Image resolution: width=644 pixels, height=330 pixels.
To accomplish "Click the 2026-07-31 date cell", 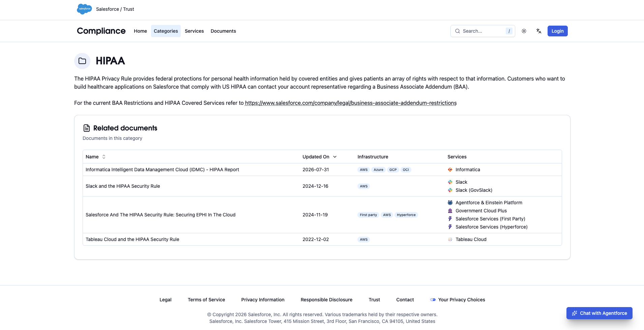I will tap(316, 170).
